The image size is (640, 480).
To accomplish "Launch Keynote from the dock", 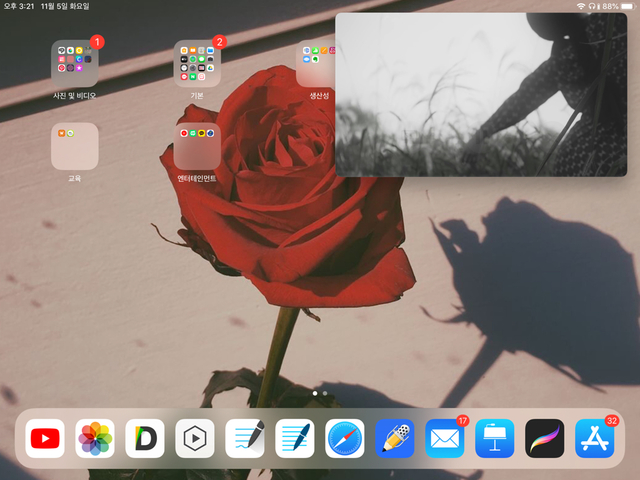I will [x=495, y=438].
